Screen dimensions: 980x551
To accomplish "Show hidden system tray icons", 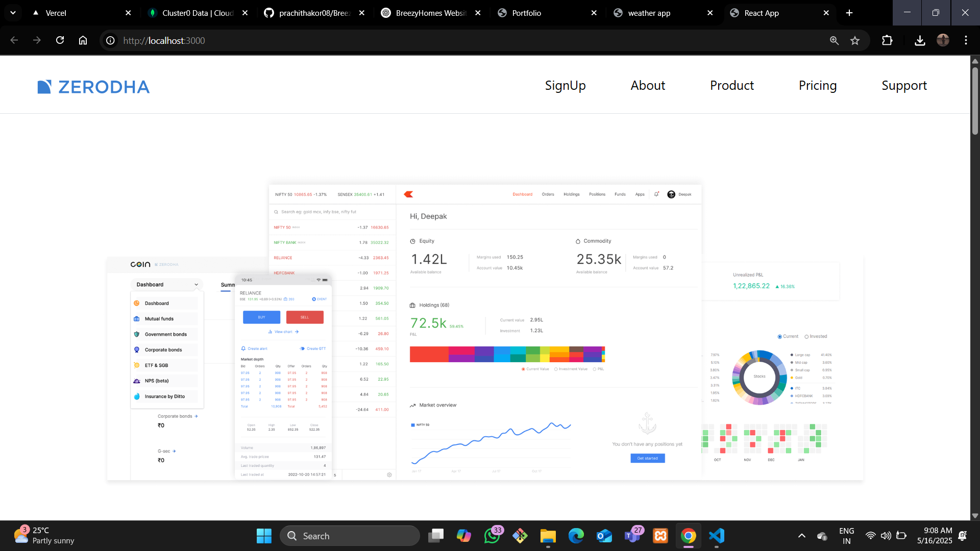I will pos(801,536).
